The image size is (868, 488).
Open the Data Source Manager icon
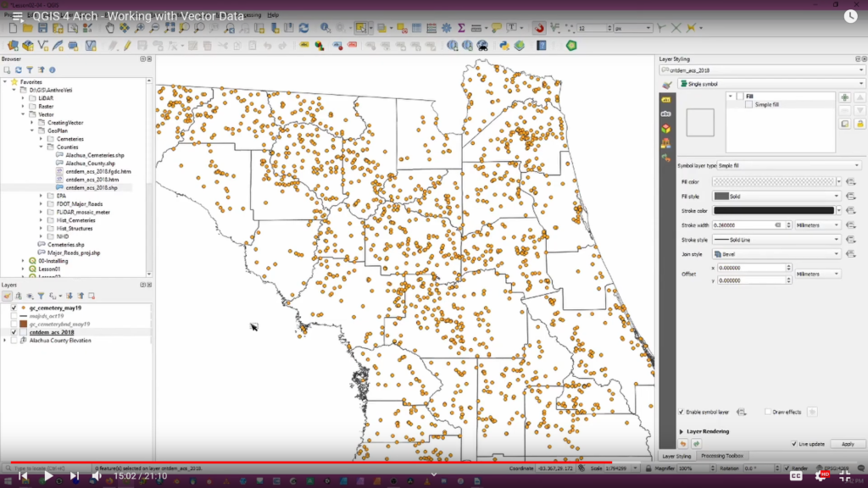point(13,46)
